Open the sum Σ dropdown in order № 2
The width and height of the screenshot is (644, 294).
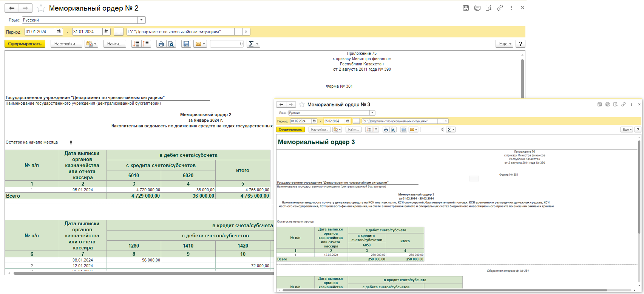[253, 44]
